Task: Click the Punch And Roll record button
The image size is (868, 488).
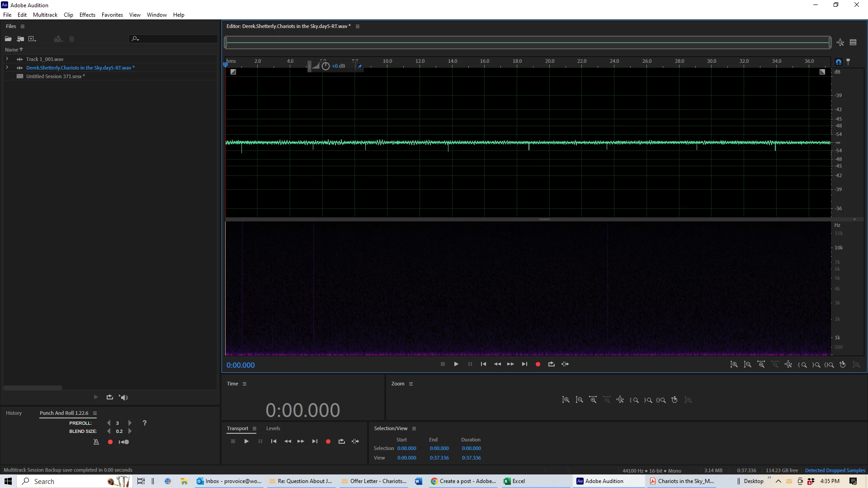Action: 110,442
